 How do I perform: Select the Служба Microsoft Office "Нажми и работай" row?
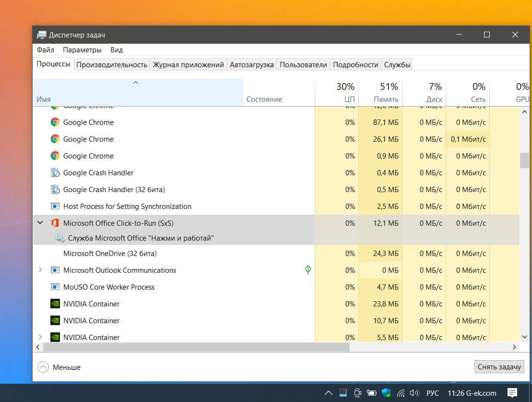coord(276,238)
